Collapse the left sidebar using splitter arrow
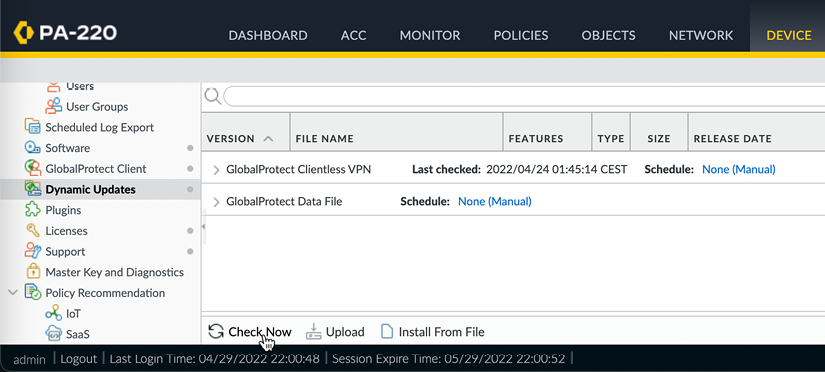The width and height of the screenshot is (825, 372). (x=204, y=226)
